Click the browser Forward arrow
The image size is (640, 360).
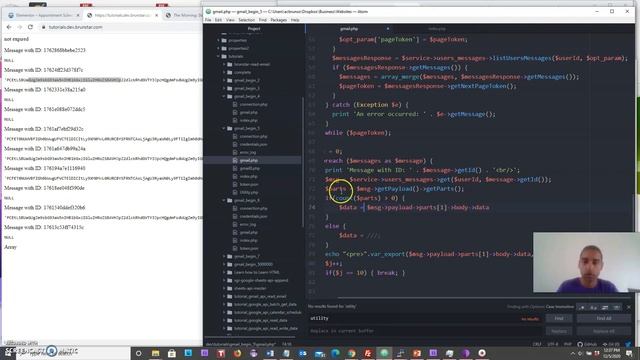(x=20, y=27)
